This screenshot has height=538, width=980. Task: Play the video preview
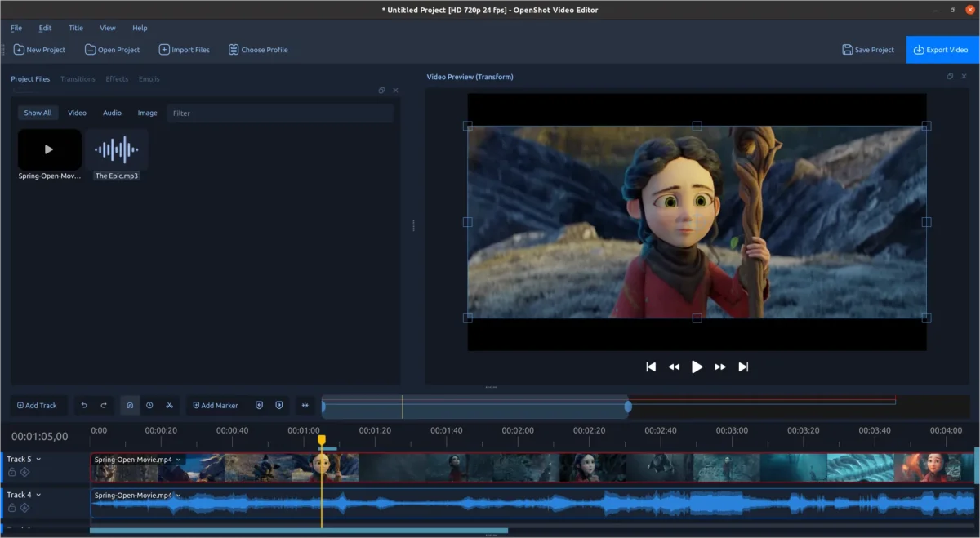coord(697,367)
